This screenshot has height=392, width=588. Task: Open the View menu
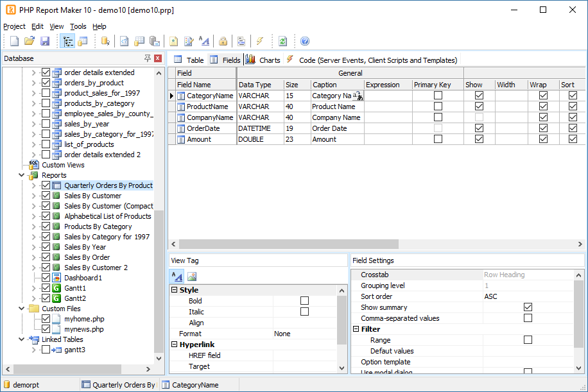56,26
